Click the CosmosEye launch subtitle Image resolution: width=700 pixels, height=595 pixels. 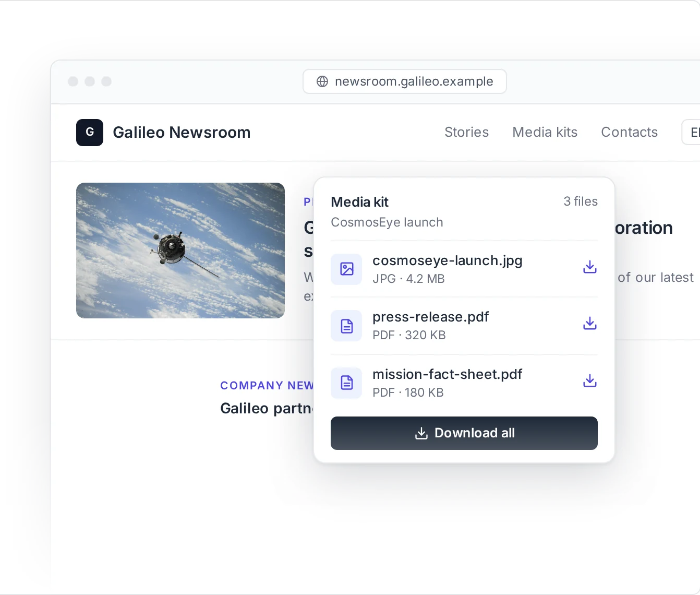[387, 222]
